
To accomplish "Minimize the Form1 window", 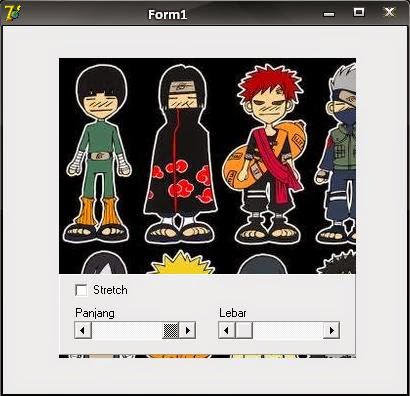I will pos(329,14).
